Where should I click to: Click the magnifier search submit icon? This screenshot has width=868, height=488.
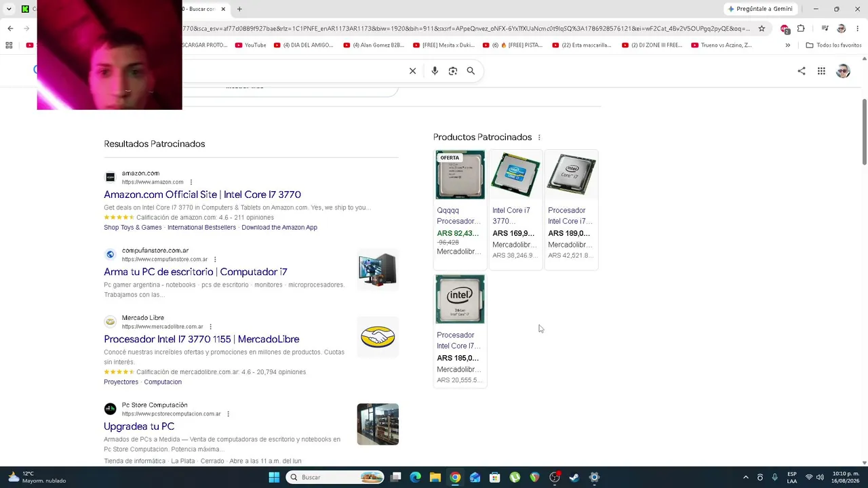click(x=471, y=70)
